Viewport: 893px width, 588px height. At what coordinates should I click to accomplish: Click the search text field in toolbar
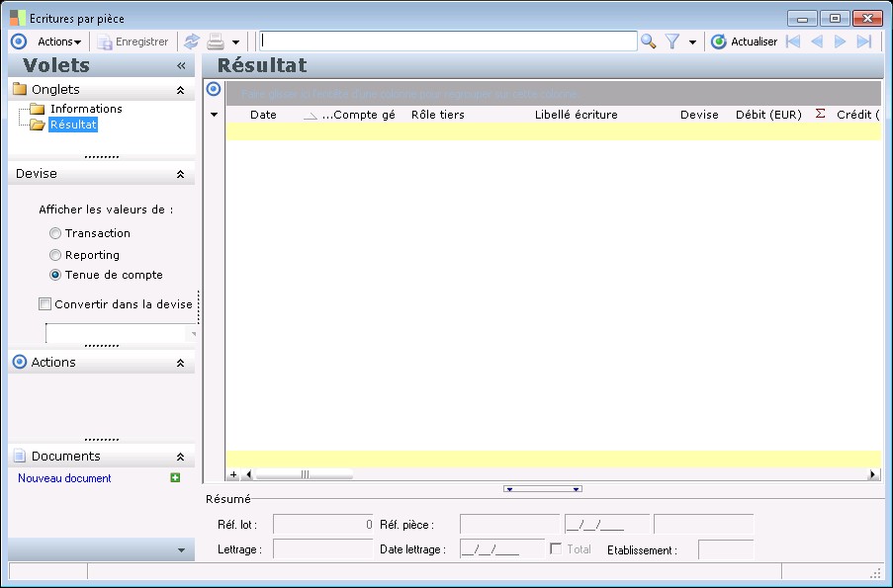pos(447,42)
